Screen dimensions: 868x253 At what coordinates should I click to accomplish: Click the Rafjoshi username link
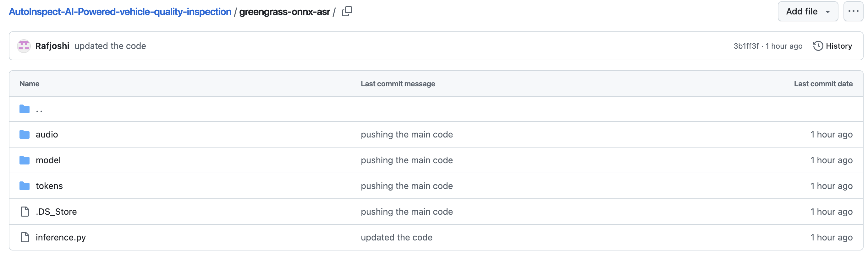pyautogui.click(x=52, y=46)
